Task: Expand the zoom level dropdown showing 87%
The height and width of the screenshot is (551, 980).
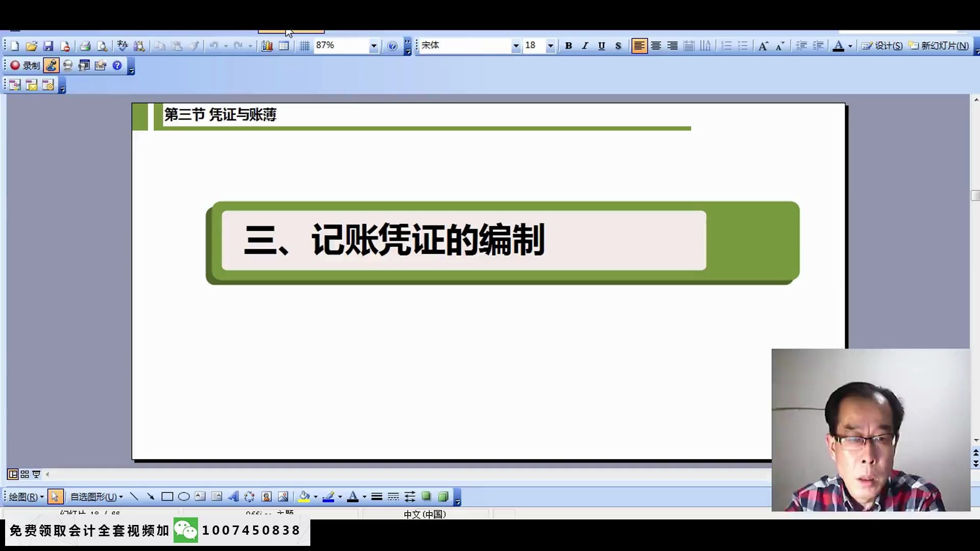Action: point(374,45)
